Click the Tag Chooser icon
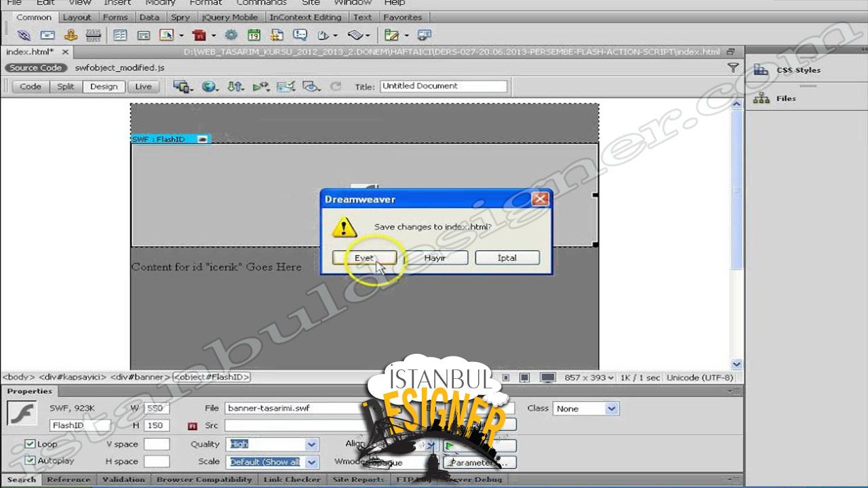 pos(425,35)
